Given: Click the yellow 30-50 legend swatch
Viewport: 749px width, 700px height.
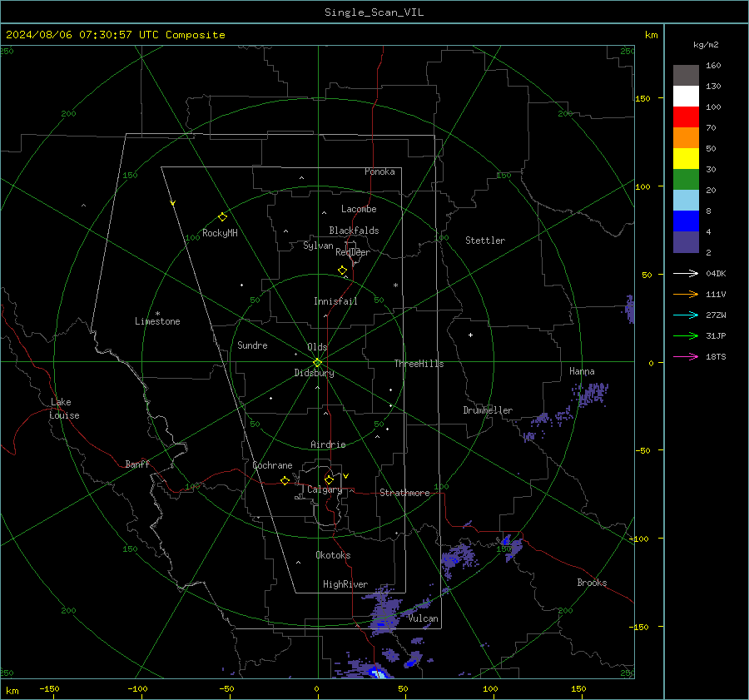Looking at the screenshot, I should (686, 159).
